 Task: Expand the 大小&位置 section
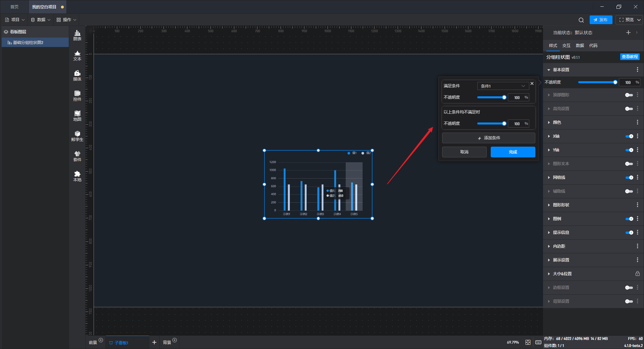[x=549, y=274]
